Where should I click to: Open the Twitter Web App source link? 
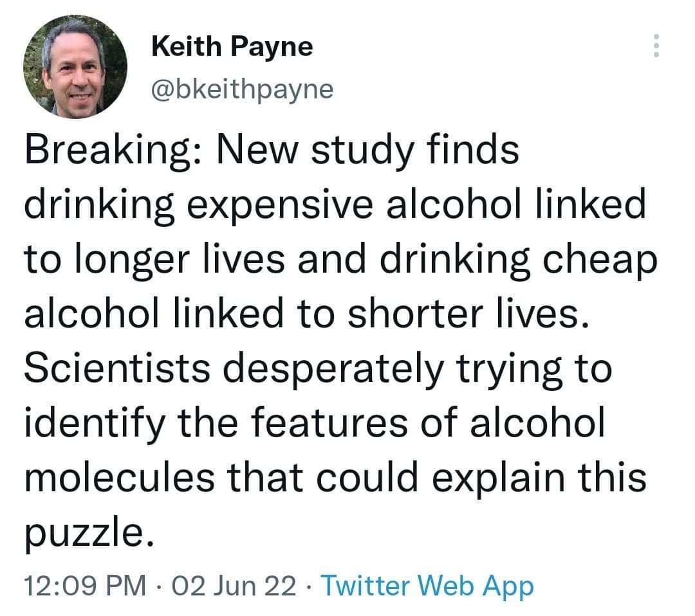(427, 586)
